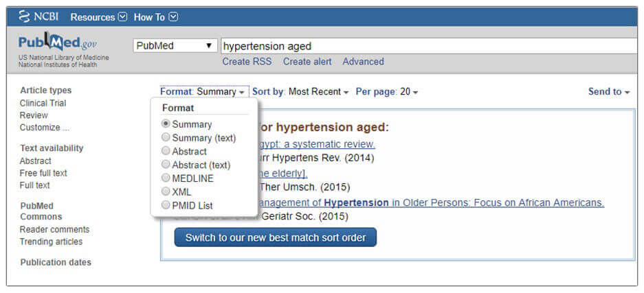Click Switch to our new best match sort order
This screenshot has height=293, width=644.
275,237
